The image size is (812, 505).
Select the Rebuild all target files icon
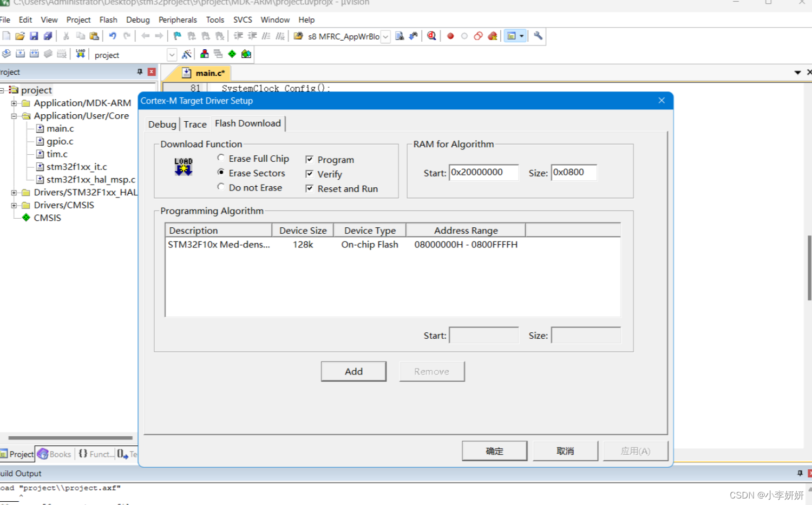click(34, 53)
